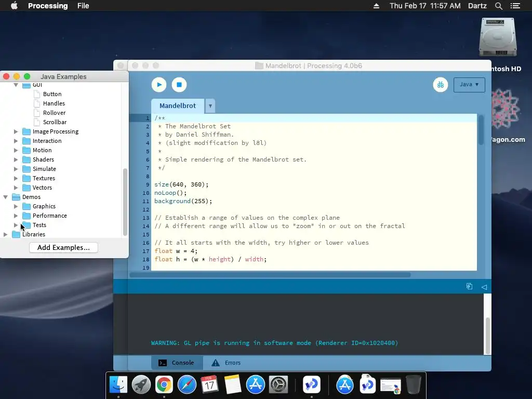The height and width of the screenshot is (399, 532).
Task: Expand the Libraries folder
Action: [x=5, y=234]
